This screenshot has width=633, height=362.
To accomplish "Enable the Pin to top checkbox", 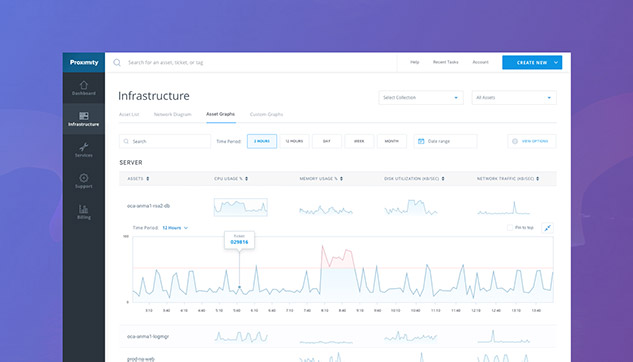I will pos(510,228).
